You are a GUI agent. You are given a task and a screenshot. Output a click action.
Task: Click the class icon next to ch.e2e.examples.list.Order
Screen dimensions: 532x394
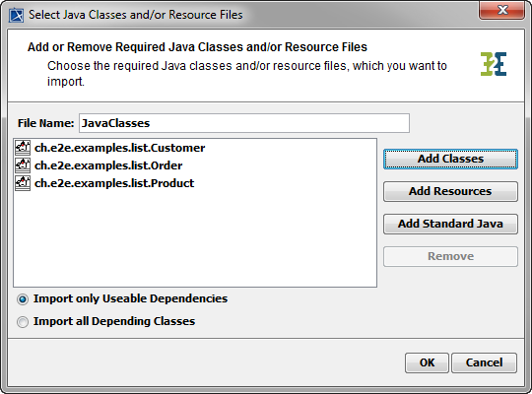coord(23,165)
